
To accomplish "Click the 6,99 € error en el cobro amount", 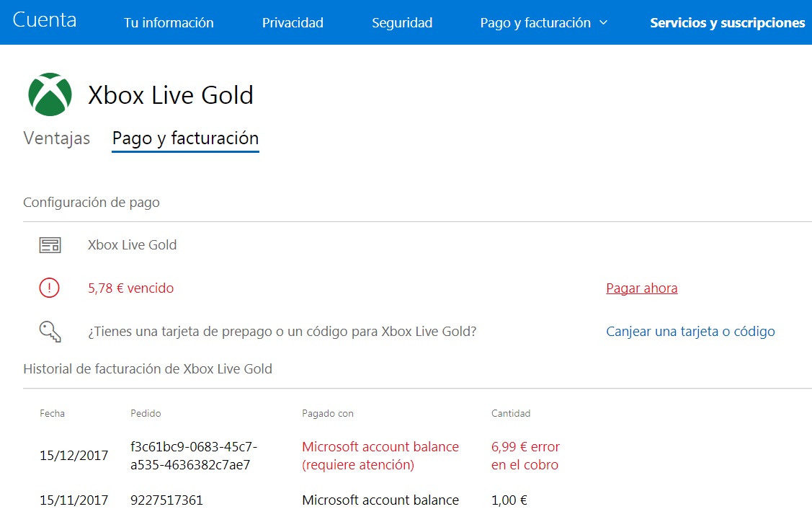I will pos(525,456).
